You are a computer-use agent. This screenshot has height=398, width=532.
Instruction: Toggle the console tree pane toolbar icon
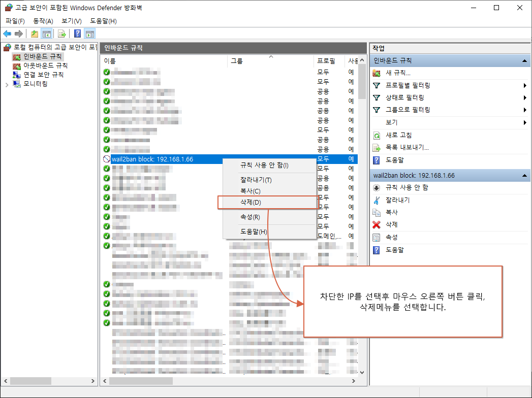[x=46, y=34]
